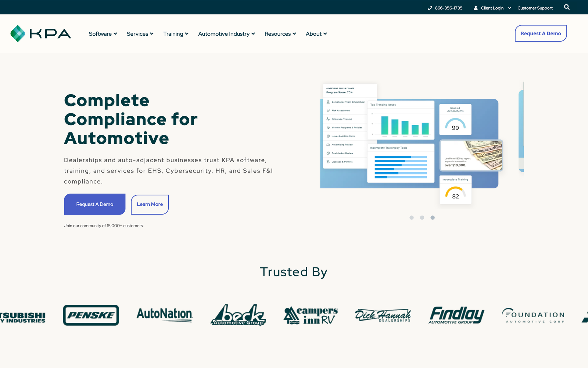Expand the Training menu chevron

coord(187,33)
